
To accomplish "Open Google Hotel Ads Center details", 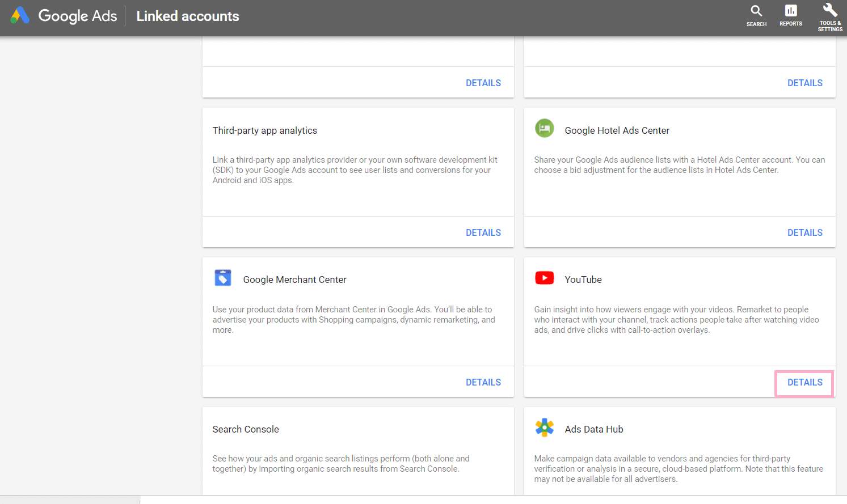I will (804, 232).
